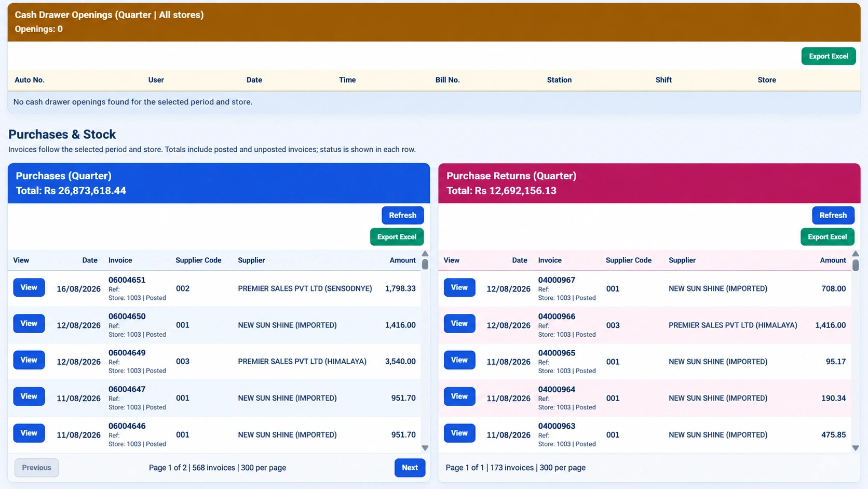This screenshot has height=489, width=868.
Task: Click the Previous page button
Action: pyautogui.click(x=36, y=468)
